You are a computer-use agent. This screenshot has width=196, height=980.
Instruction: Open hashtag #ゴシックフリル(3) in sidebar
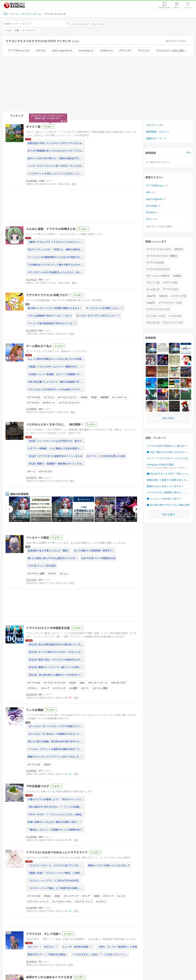click(x=173, y=323)
